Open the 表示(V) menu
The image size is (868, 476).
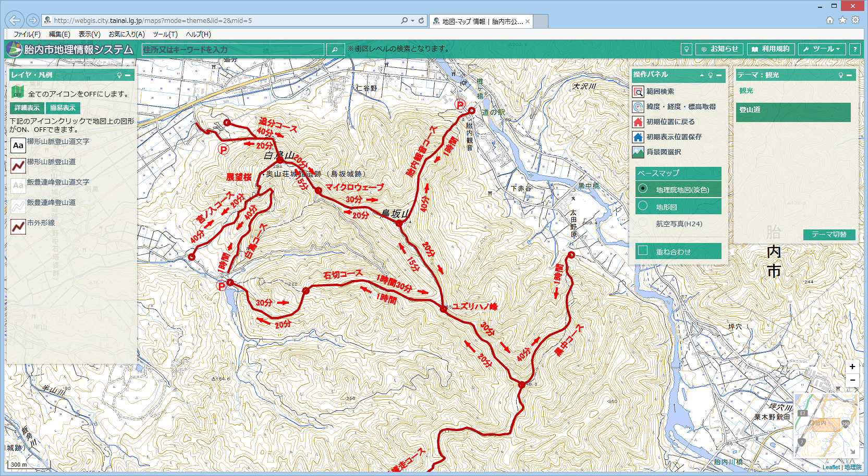click(x=89, y=34)
